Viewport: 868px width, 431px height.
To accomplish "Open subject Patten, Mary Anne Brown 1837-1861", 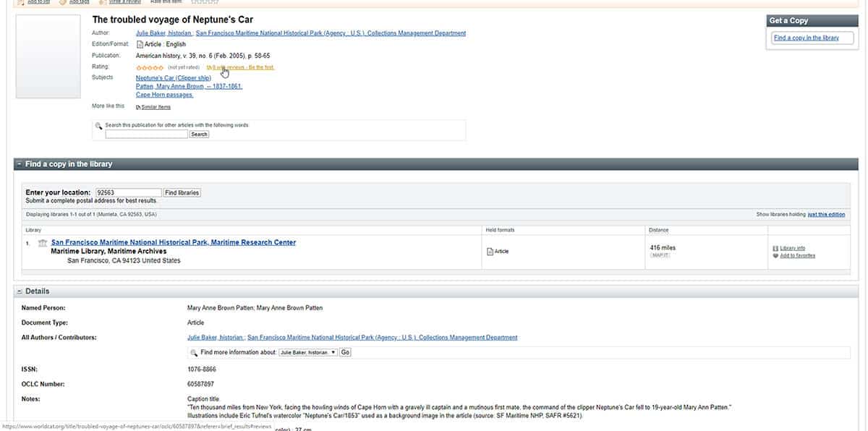I will (x=189, y=86).
